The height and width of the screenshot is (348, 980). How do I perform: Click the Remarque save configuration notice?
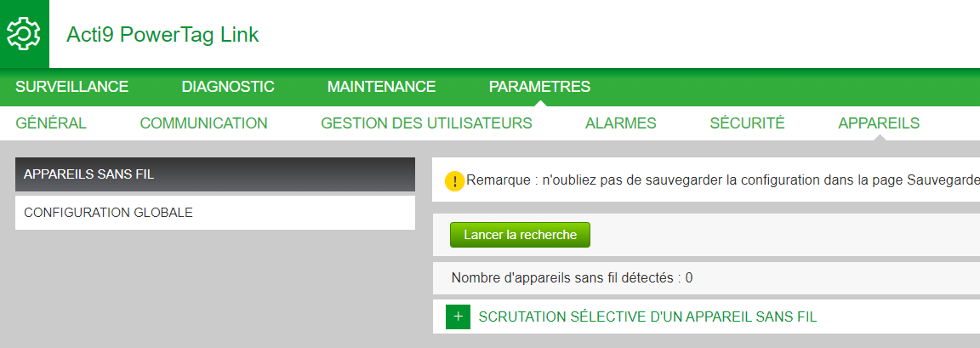coord(722,180)
